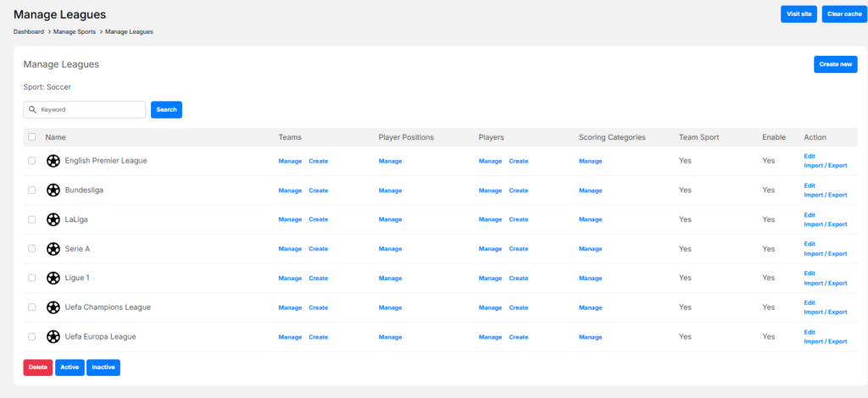
Task: Click the blue Search button
Action: (x=166, y=109)
